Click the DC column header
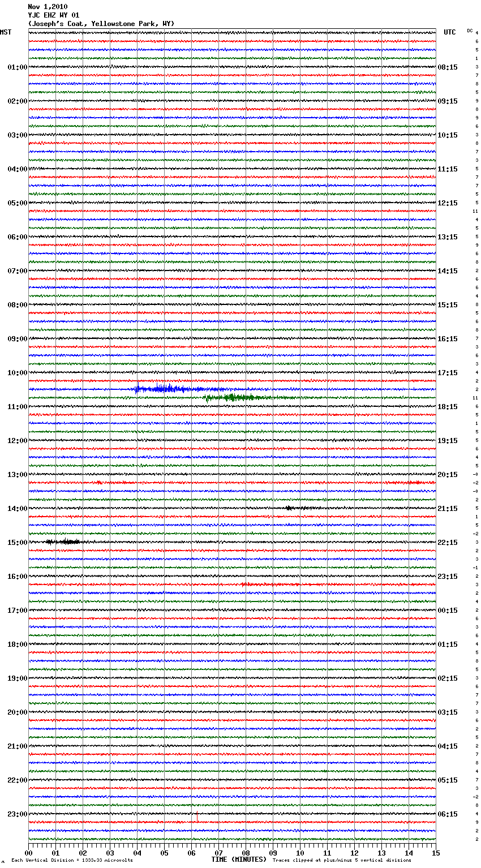Viewport: 481px width, 868px height. [470, 31]
